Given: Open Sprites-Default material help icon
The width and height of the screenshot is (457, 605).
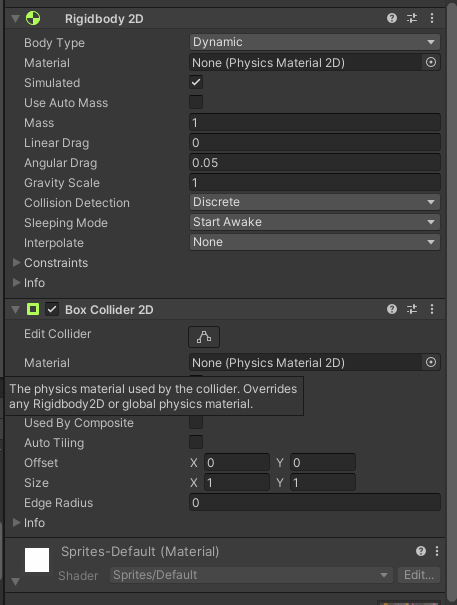Looking at the screenshot, I should (421, 551).
